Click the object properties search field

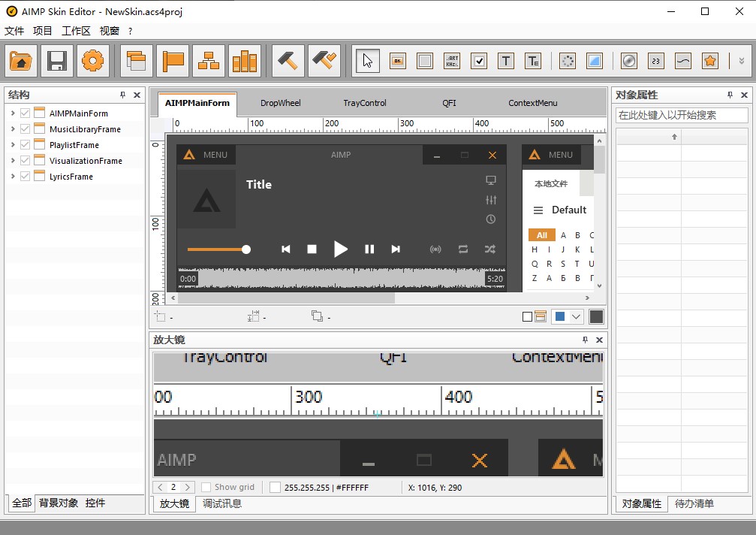coord(682,115)
